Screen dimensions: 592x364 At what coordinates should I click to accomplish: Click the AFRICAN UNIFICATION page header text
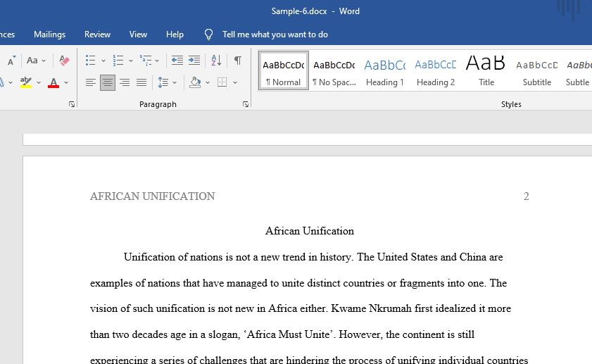pos(153,196)
